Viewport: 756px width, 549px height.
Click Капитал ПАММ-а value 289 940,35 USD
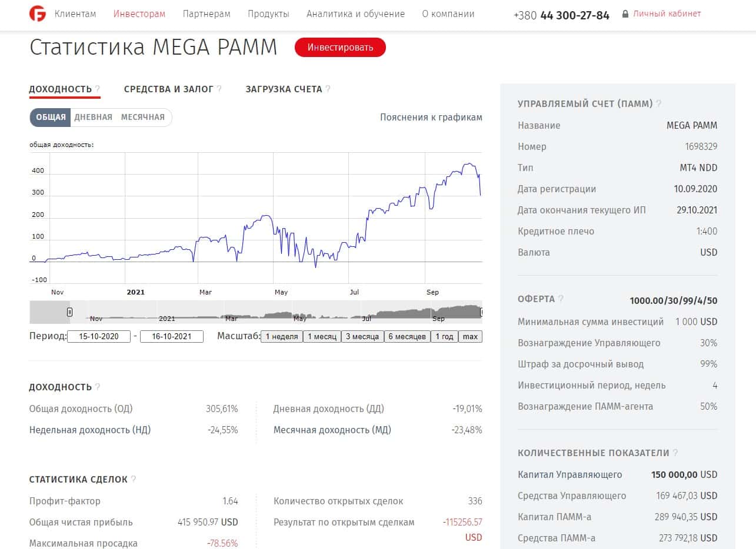pos(687,517)
